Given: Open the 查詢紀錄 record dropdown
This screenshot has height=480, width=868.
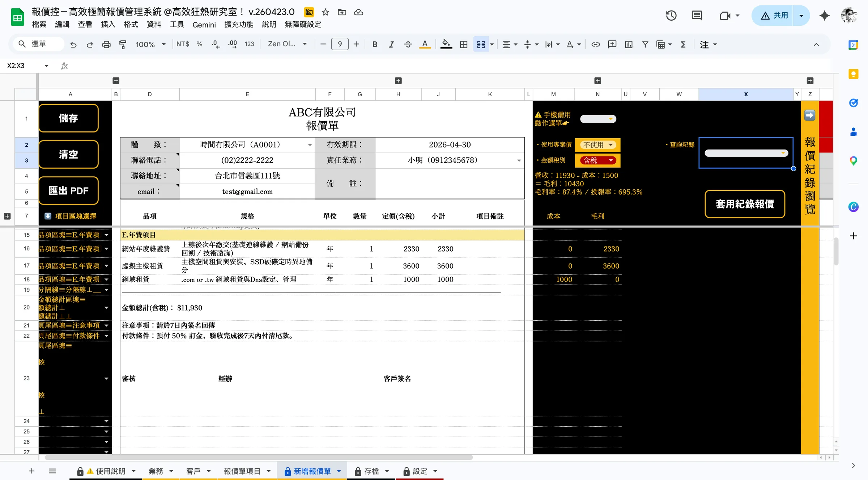Looking at the screenshot, I should tap(746, 153).
